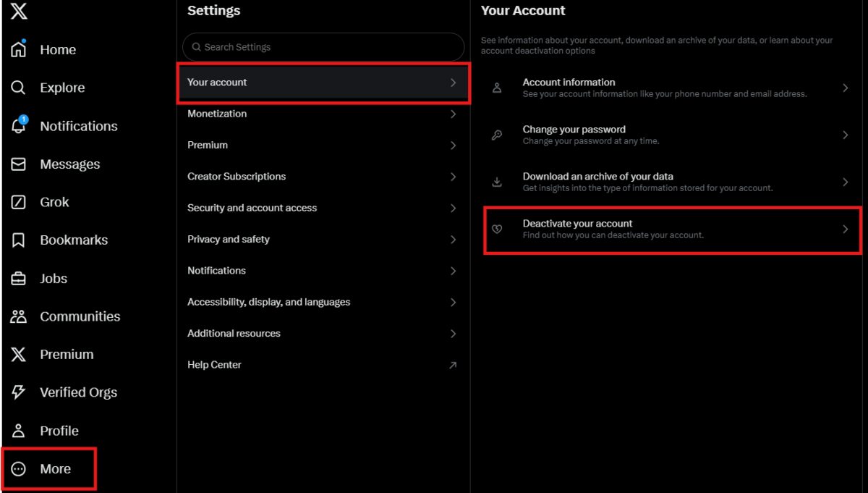Click 'Get insights into the type' description
Image resolution: width=868 pixels, height=493 pixels.
pos(648,188)
